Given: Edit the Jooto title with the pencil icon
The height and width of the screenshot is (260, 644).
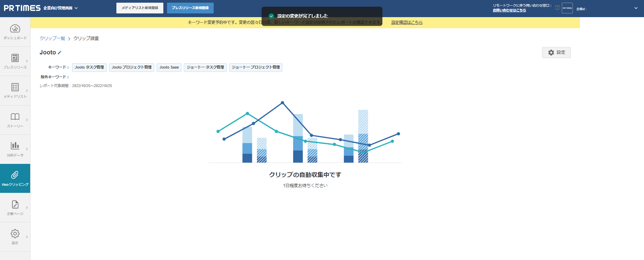Looking at the screenshot, I should click(x=60, y=52).
